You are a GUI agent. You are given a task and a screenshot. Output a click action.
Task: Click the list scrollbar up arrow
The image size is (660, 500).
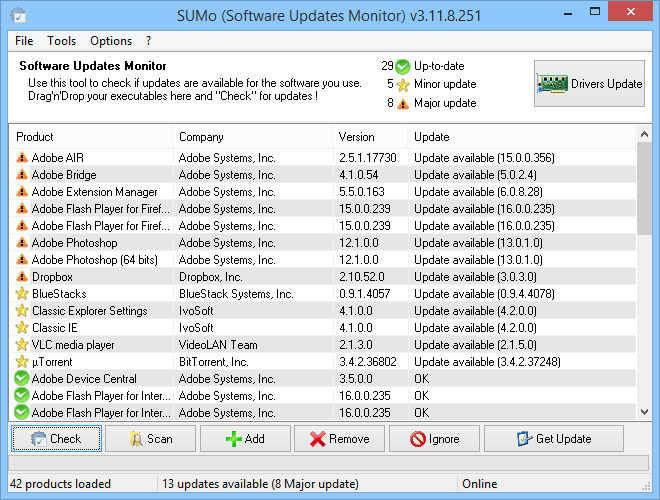point(644,134)
